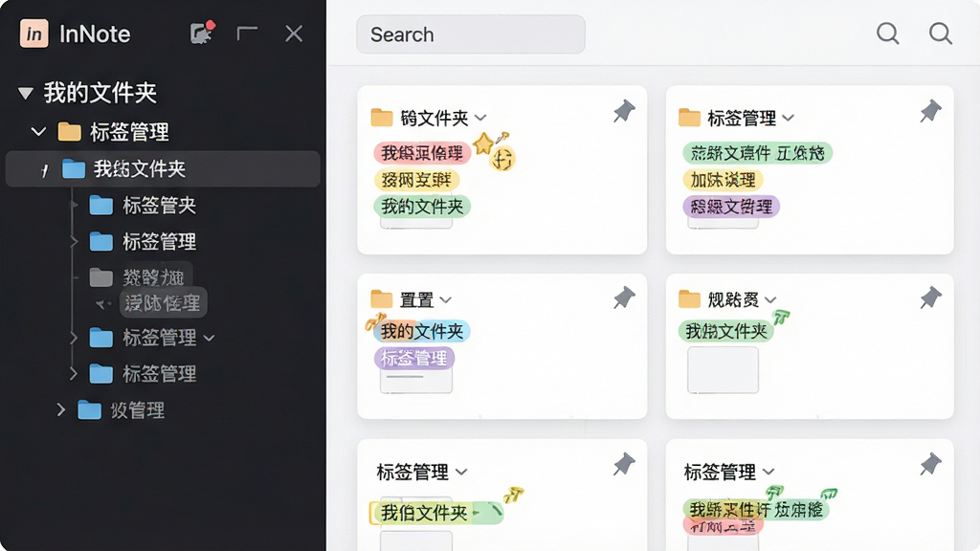The image size is (980, 551).
Task: Open notifications icon with red dot
Action: click(203, 33)
